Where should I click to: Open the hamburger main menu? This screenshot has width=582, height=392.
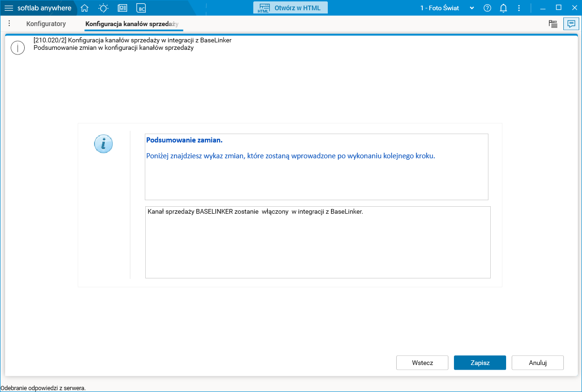pyautogui.click(x=8, y=8)
